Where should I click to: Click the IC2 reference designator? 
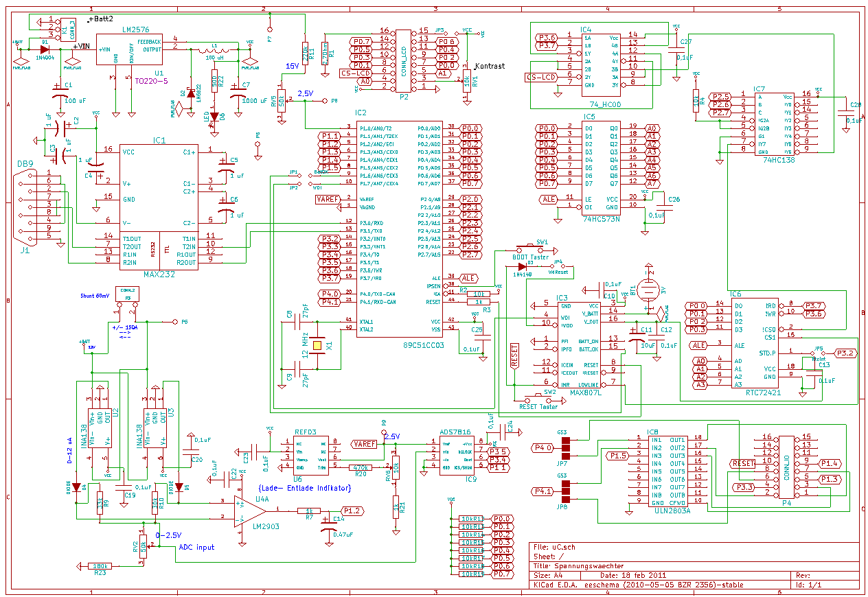point(361,112)
